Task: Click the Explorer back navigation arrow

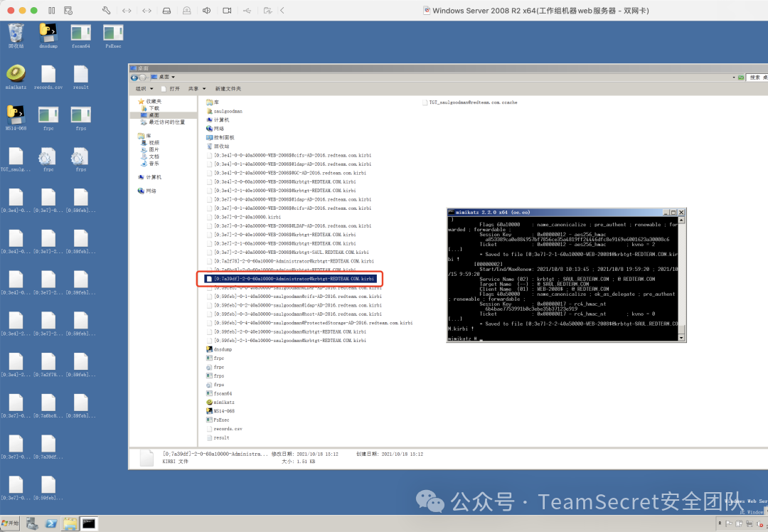Action: [x=134, y=78]
